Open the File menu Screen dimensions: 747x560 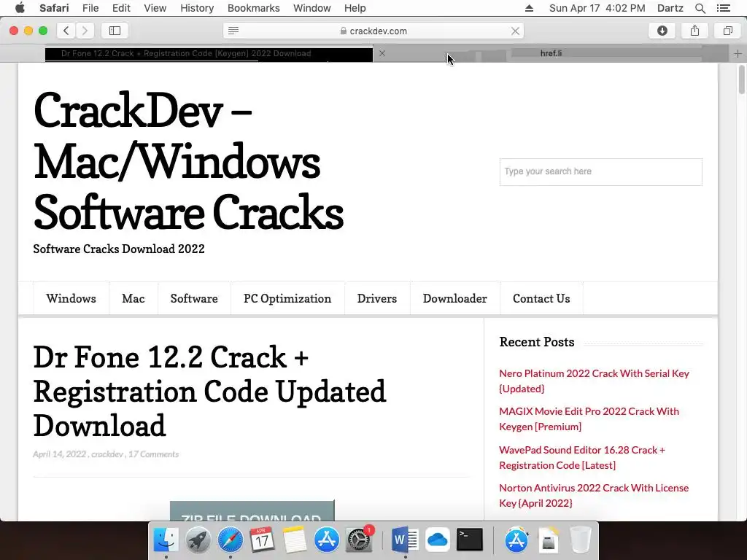[90, 8]
